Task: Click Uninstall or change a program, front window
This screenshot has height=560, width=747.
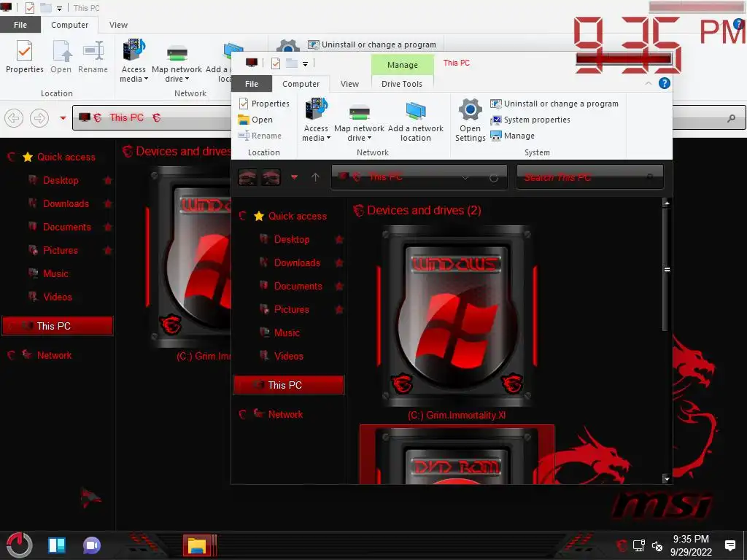Action: click(554, 104)
